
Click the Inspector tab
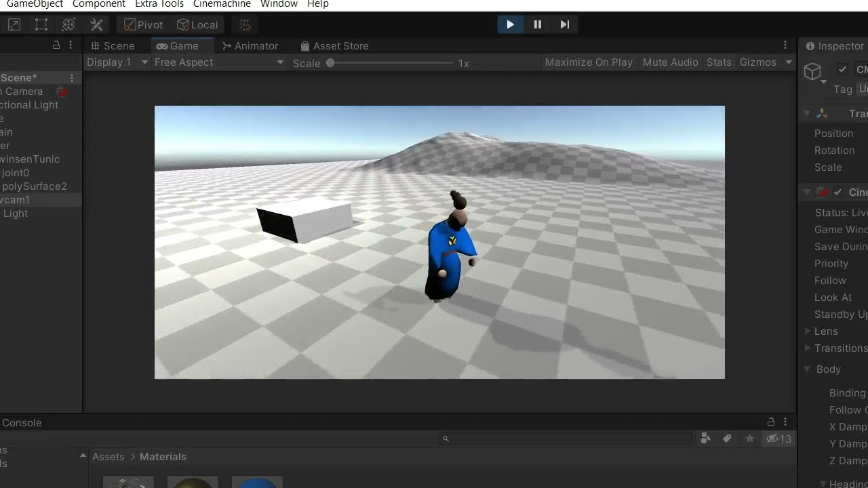point(834,46)
